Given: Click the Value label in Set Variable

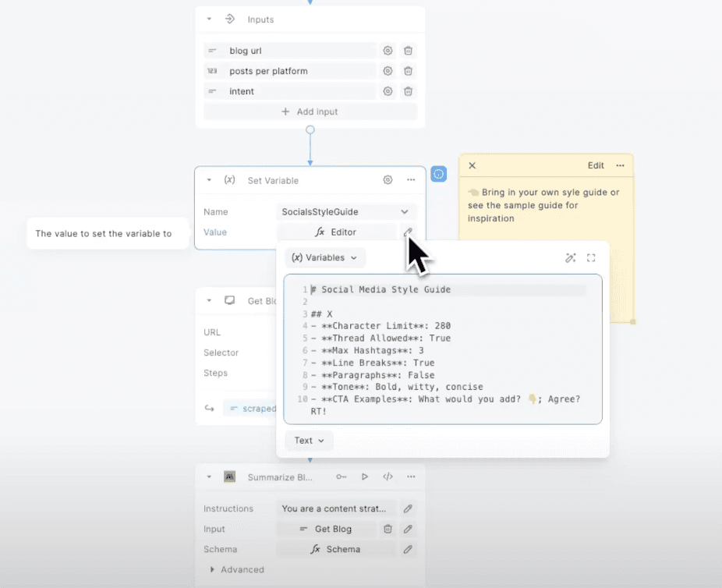Looking at the screenshot, I should (215, 232).
